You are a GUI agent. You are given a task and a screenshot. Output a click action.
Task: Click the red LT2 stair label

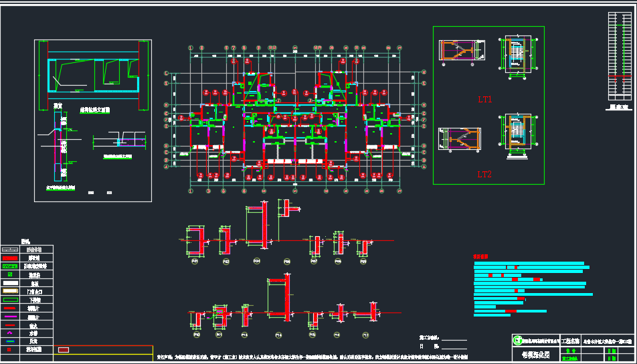pyautogui.click(x=484, y=175)
